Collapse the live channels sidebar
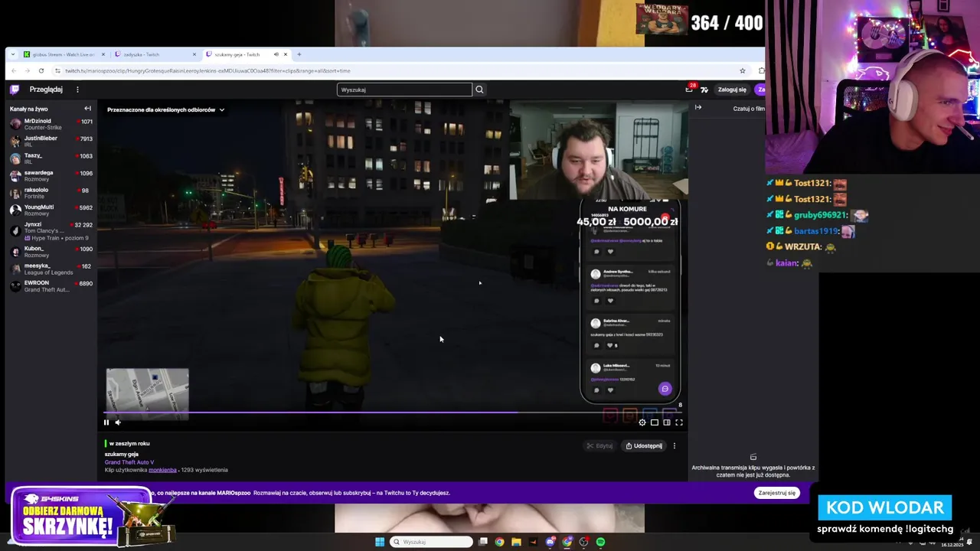Image resolution: width=980 pixels, height=551 pixels. (87, 109)
